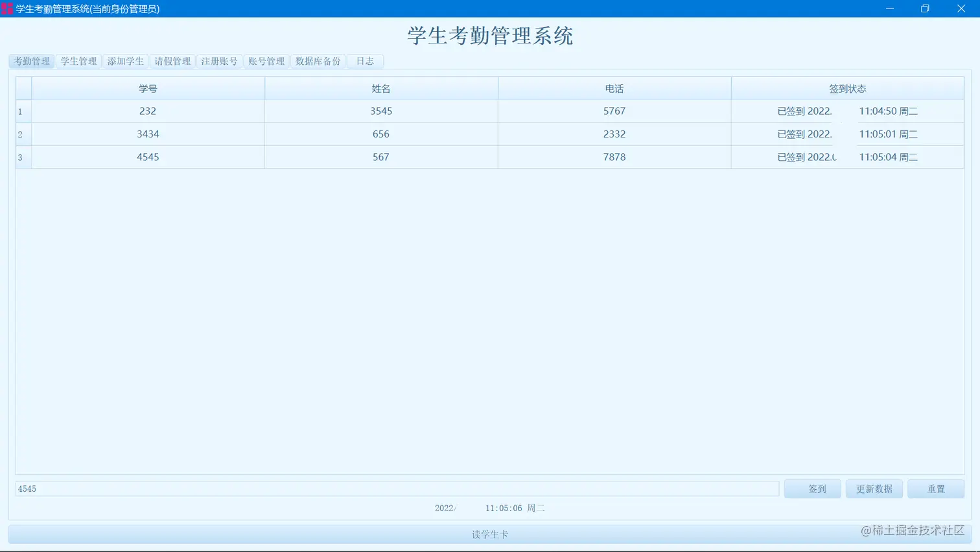
Task: Select name cell 656
Action: (381, 134)
